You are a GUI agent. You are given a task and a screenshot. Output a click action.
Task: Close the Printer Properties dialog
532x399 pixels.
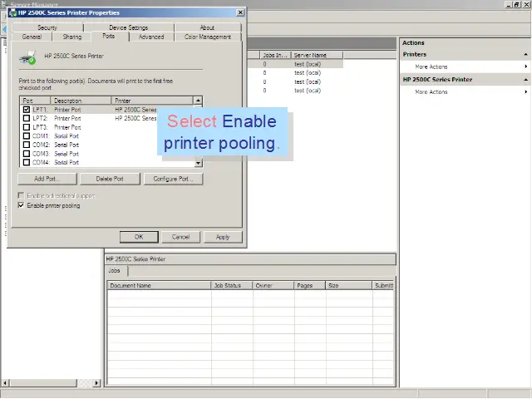[240, 12]
